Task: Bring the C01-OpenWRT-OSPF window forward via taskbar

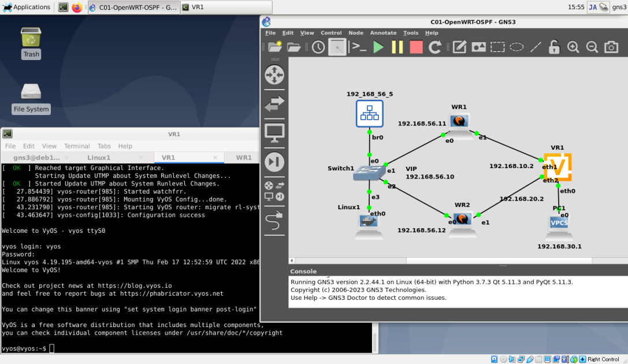Action: [x=133, y=7]
